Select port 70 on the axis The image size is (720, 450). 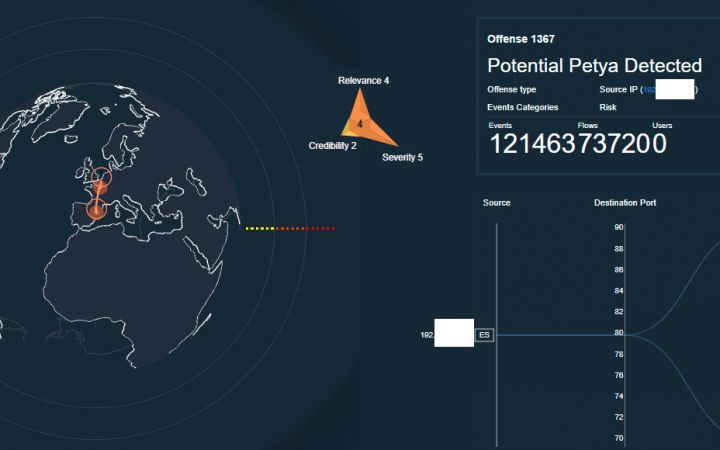click(x=619, y=439)
